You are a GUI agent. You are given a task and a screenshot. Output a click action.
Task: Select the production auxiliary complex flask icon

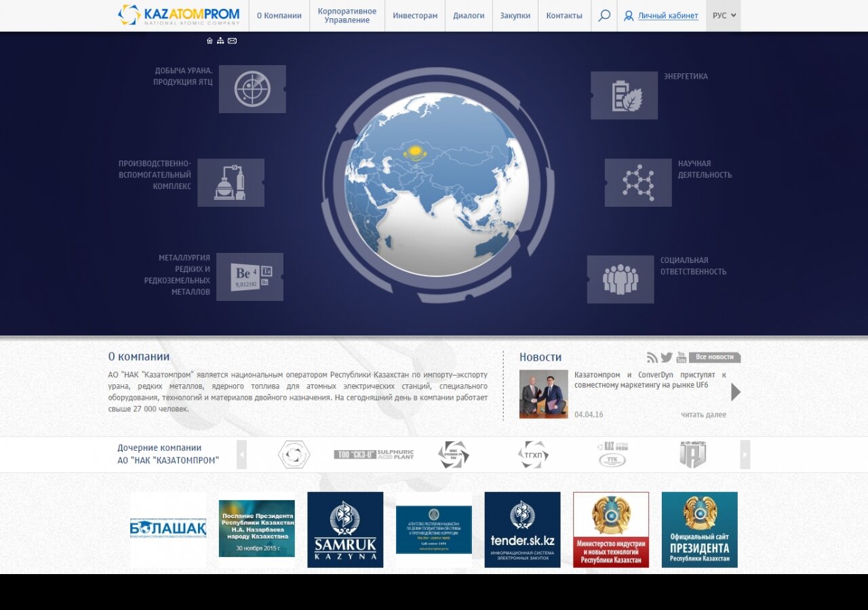click(x=231, y=182)
